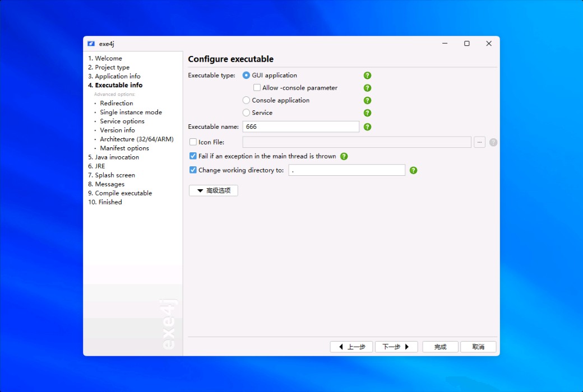Open help for GUI application option

click(367, 76)
